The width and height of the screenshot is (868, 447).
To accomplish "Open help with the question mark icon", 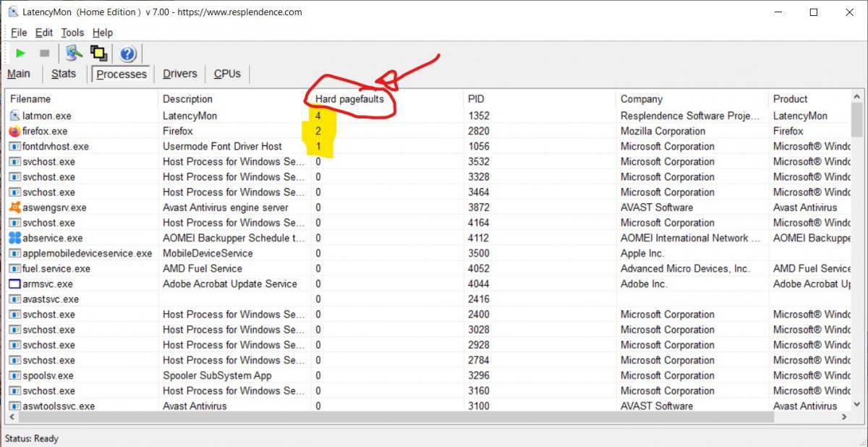I will point(127,53).
